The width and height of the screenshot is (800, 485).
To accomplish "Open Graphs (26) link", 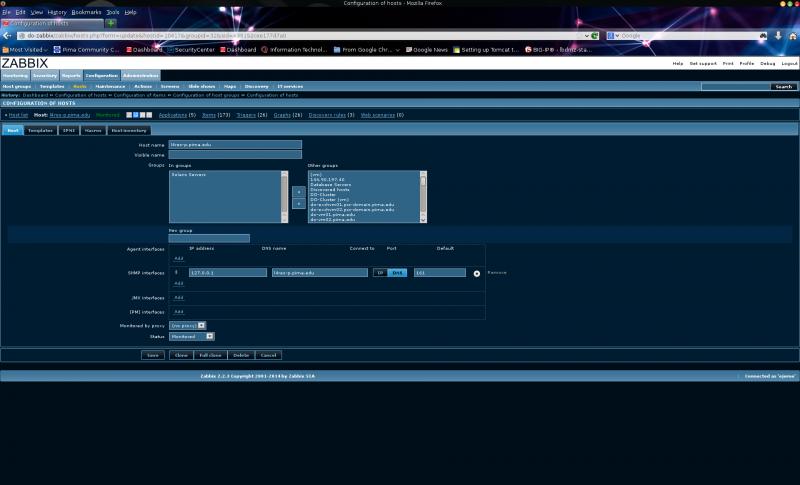I will (282, 115).
